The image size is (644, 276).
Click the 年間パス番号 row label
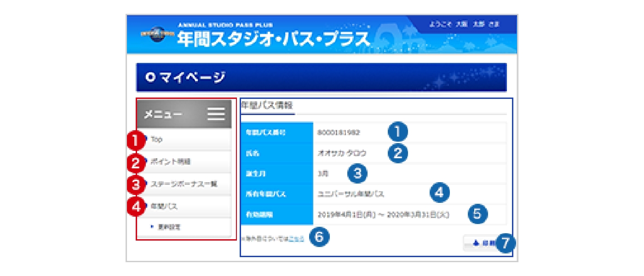[x=276, y=132]
